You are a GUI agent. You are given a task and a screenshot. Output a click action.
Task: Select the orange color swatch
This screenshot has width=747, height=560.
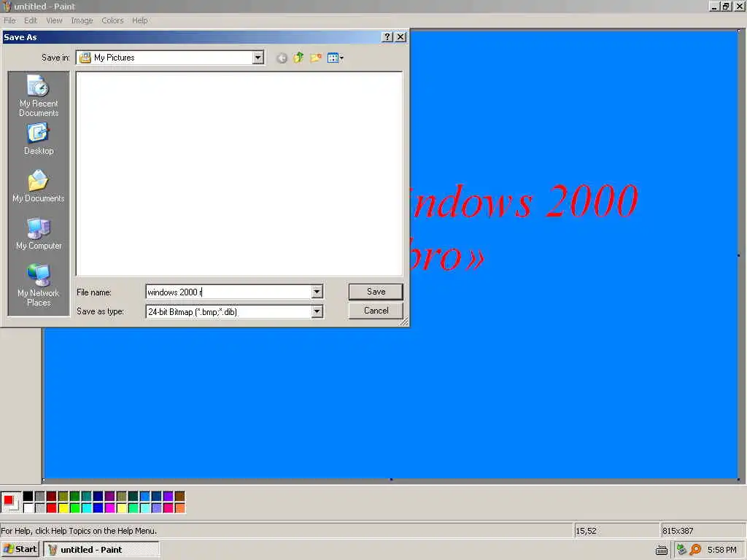tap(180, 508)
